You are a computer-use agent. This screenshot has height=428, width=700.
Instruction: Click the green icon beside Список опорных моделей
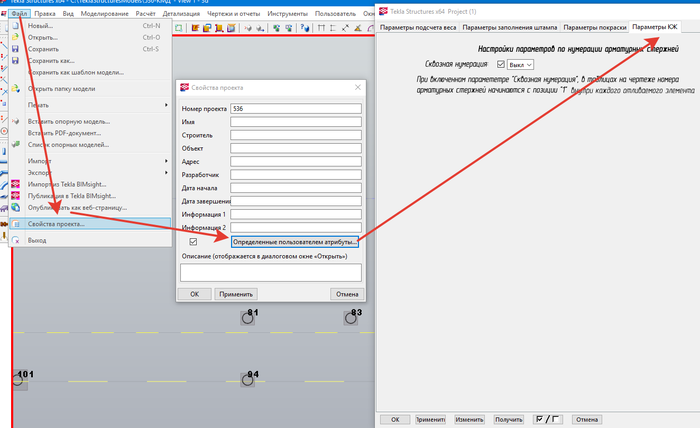point(16,144)
